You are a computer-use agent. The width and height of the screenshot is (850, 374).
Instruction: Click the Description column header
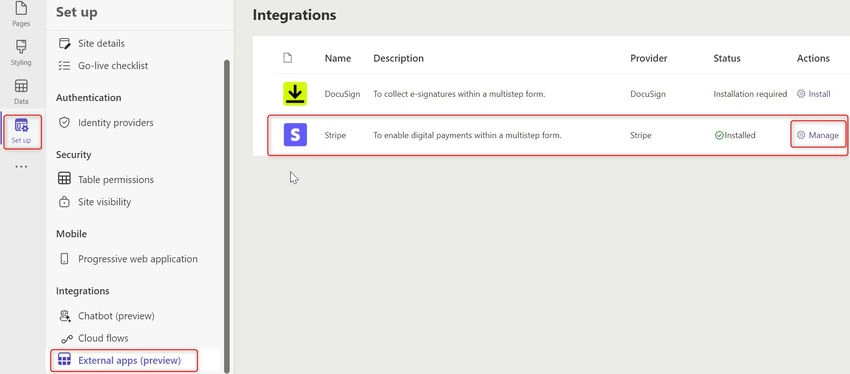pyautogui.click(x=398, y=58)
